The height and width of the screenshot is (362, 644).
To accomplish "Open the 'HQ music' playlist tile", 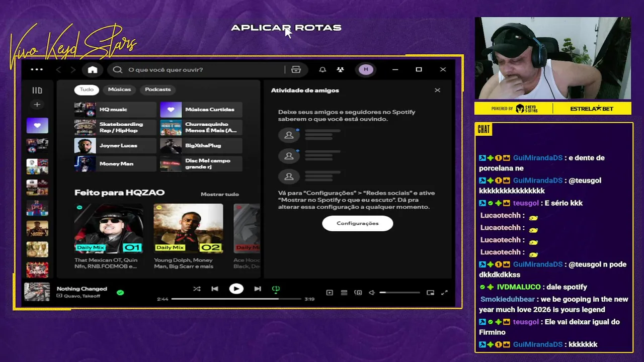I will 115,110.
